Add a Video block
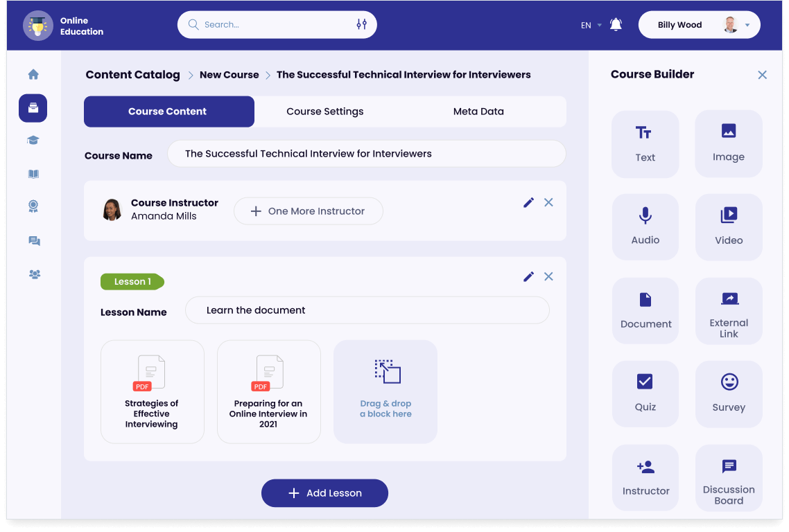 tap(728, 227)
